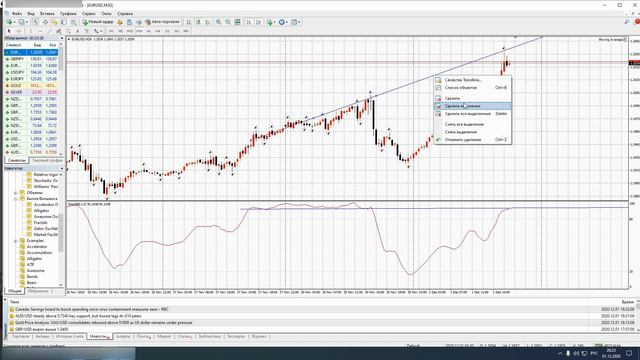This screenshot has height=360, width=640.
Task: Select the crosshair tool
Action: coord(19,31)
